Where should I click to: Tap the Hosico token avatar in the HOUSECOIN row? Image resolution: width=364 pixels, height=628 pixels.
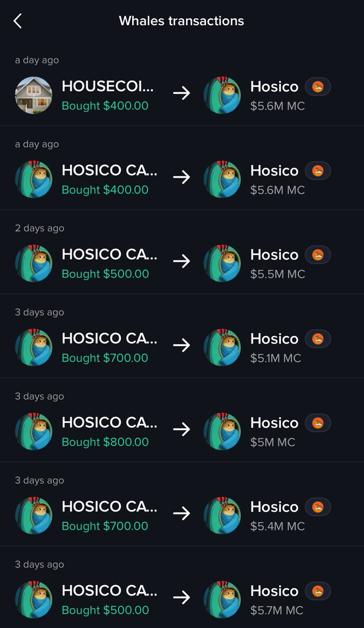(222, 95)
